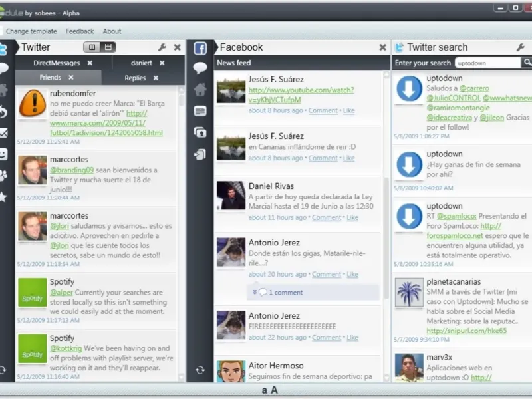Show favorites with the Twitter sidebar star icon
This screenshot has width=532, height=399.
(x=3, y=197)
